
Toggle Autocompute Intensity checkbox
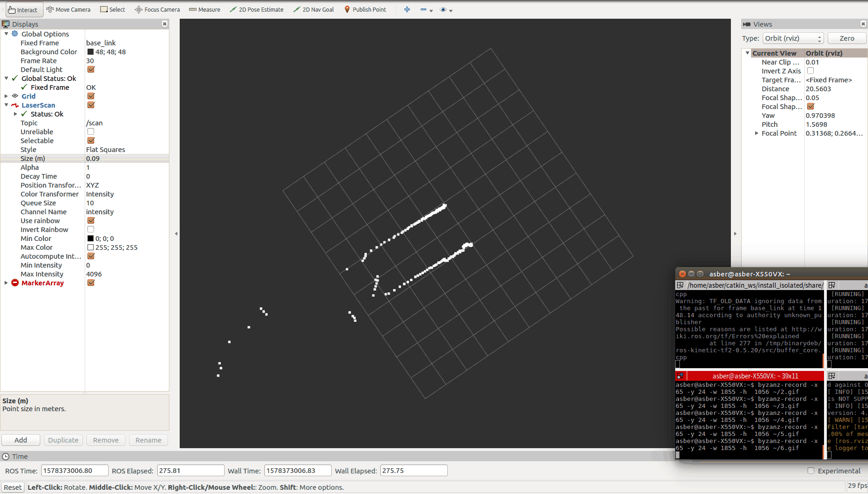pos(91,256)
